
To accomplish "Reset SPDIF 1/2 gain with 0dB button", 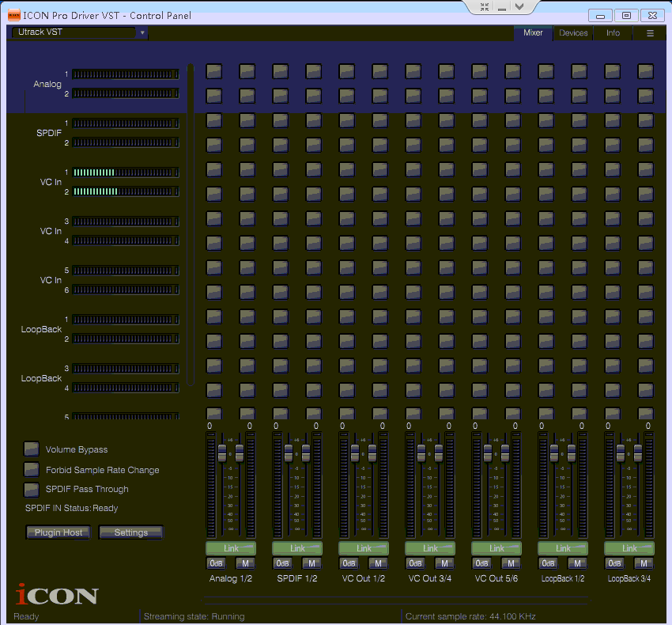I will pos(282,563).
